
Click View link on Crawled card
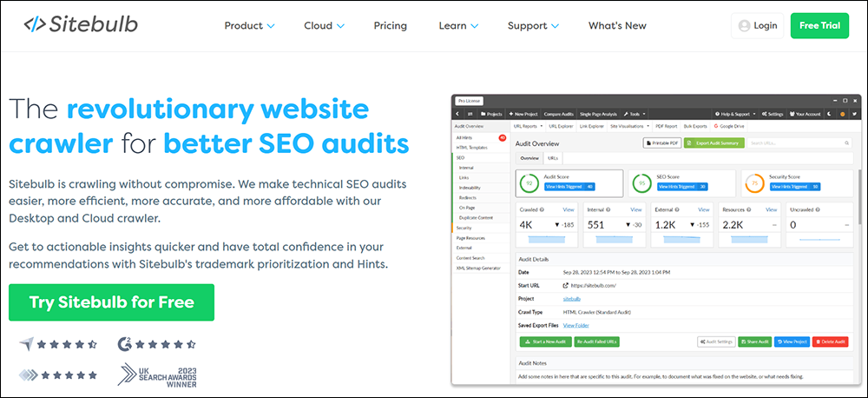(x=569, y=209)
